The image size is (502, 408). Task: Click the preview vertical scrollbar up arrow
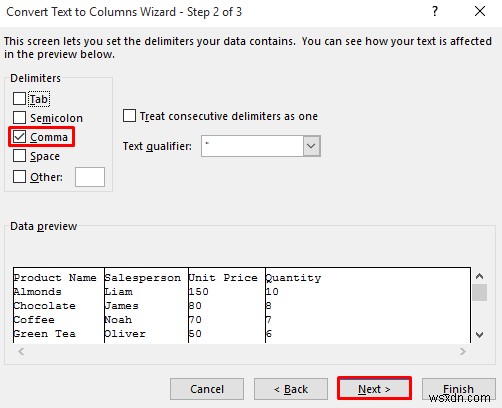click(x=480, y=276)
